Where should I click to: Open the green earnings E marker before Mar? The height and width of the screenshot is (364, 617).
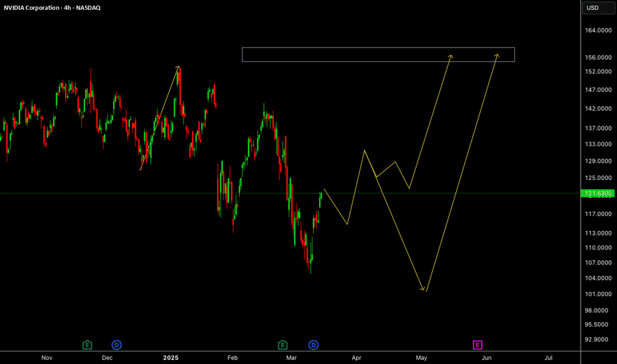(283, 345)
